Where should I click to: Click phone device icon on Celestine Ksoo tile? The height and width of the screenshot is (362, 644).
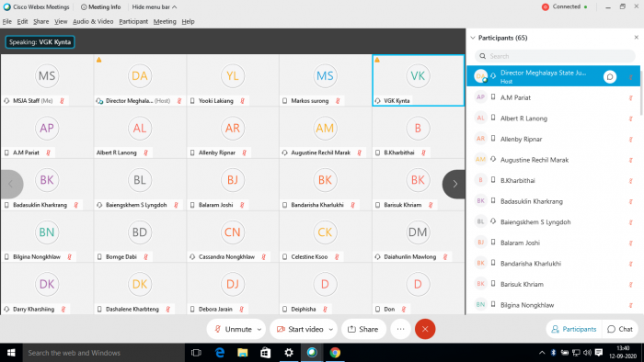[284, 257]
